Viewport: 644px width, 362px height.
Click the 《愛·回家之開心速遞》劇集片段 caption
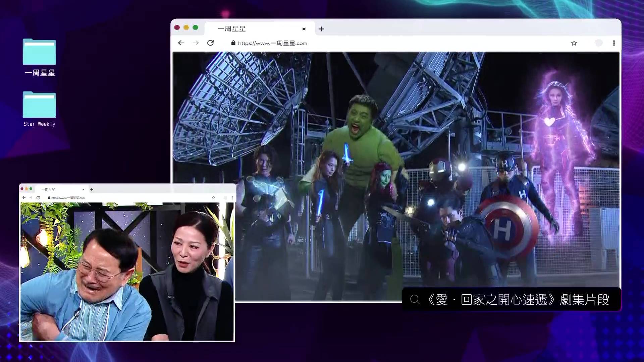(518, 299)
